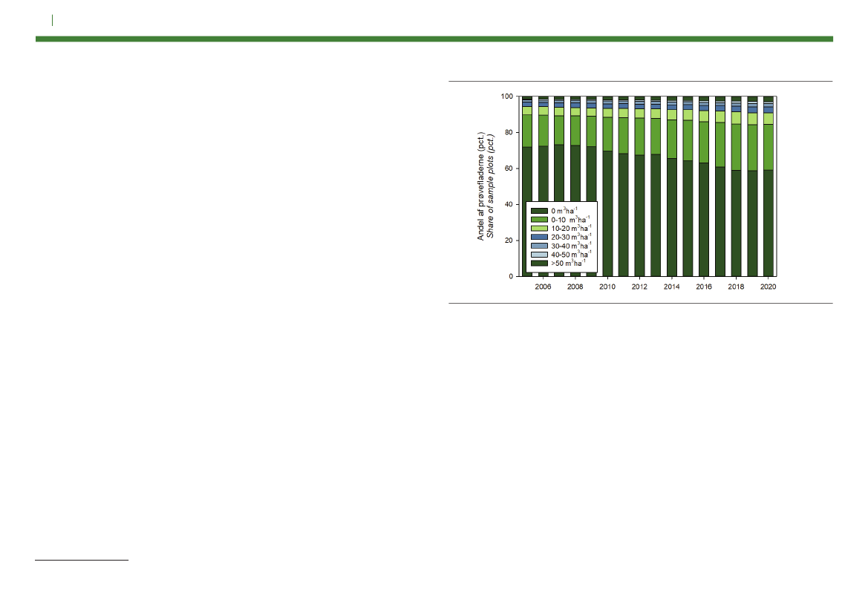
Task: Click the x-axis label 2018
Action: [736, 287]
